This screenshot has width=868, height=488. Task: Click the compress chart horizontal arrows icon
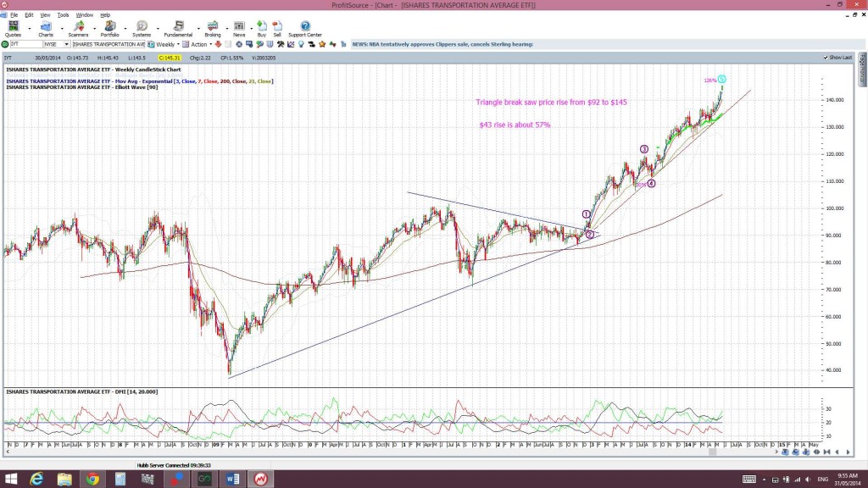coord(816,452)
